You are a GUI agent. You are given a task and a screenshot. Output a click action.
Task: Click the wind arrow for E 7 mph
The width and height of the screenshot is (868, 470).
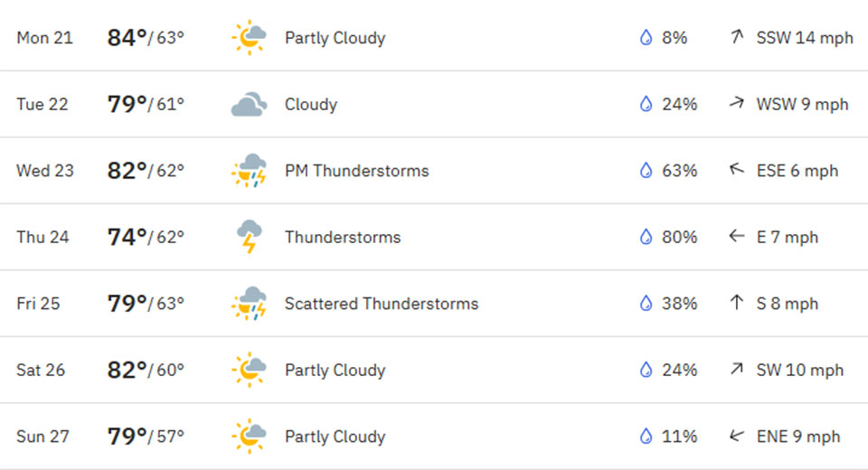737,237
